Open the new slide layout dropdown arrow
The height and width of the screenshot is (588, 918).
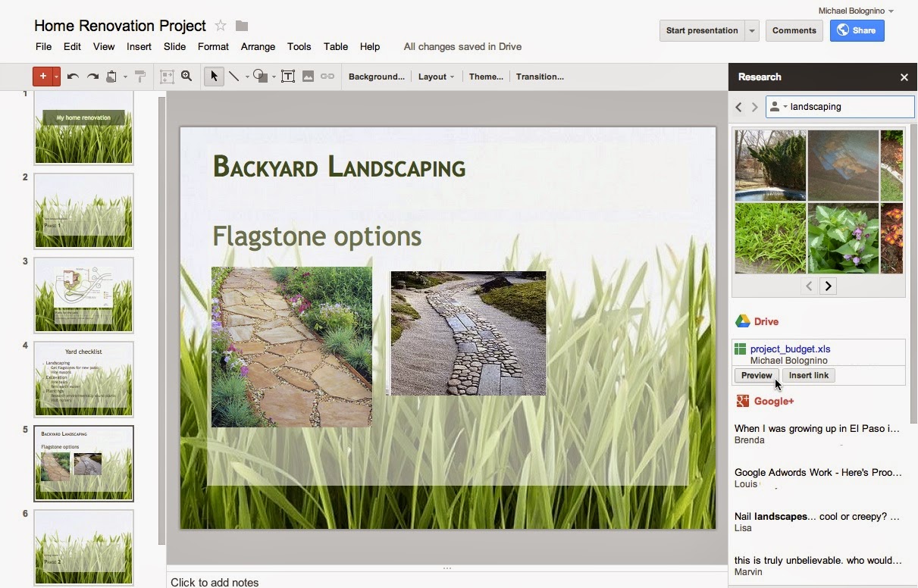coord(56,77)
